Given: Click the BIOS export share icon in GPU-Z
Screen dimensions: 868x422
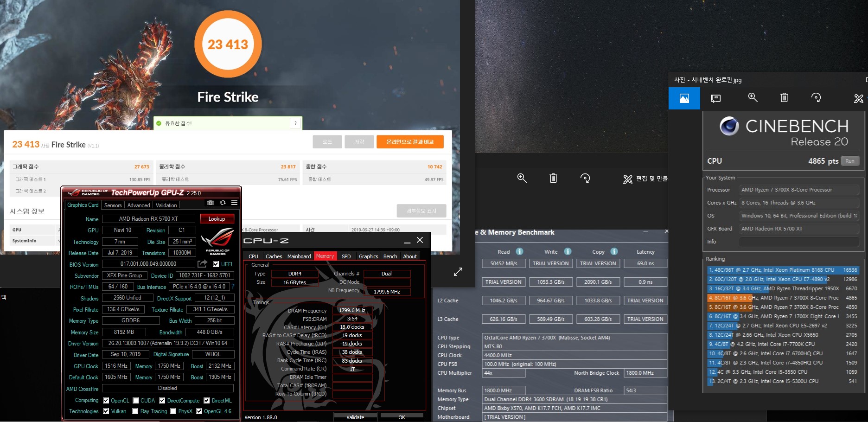Looking at the screenshot, I should pyautogui.click(x=202, y=264).
